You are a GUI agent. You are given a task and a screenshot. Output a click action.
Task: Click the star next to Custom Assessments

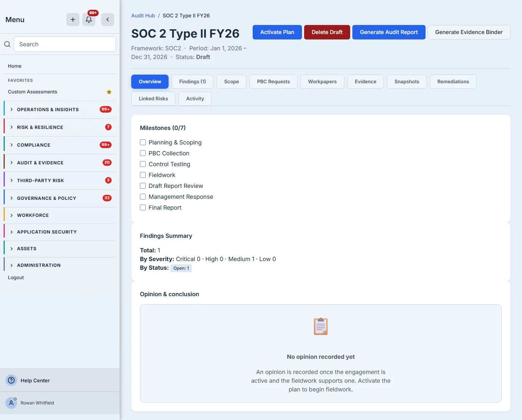pos(109,92)
